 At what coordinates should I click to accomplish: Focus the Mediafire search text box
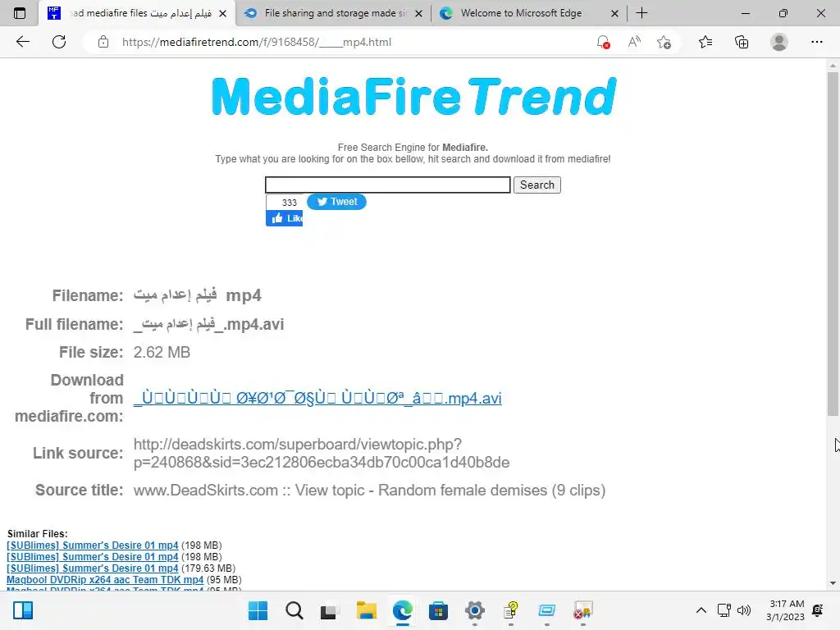coord(387,185)
